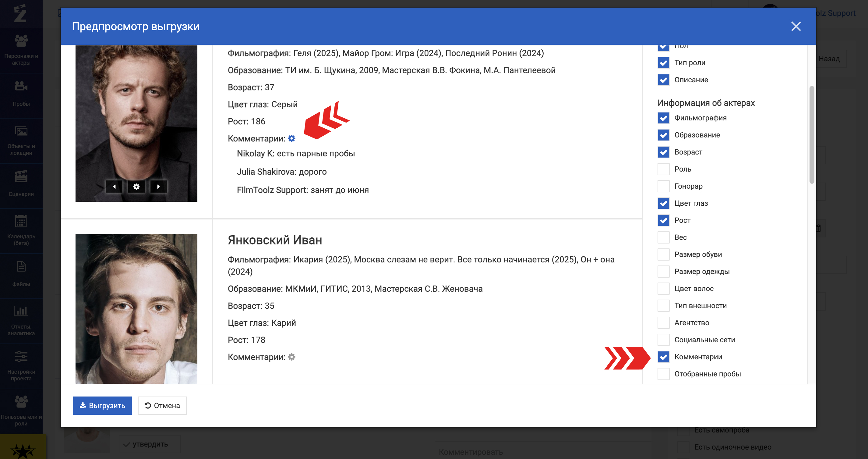Go to Отчеты, аналитика in sidebar
The width and height of the screenshot is (868, 459).
tap(21, 320)
